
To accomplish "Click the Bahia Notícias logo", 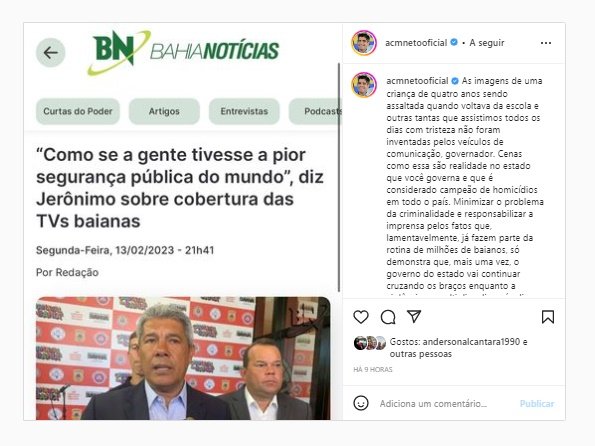I will click(183, 52).
